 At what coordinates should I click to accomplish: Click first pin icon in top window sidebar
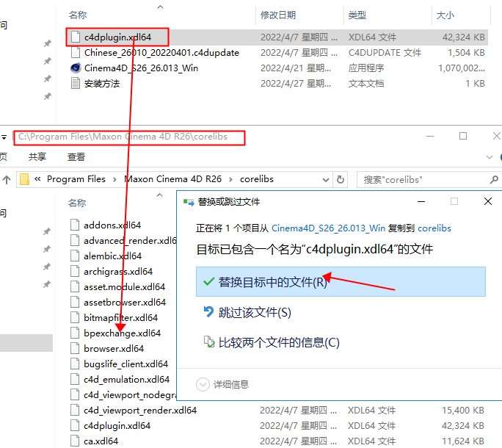48,43
